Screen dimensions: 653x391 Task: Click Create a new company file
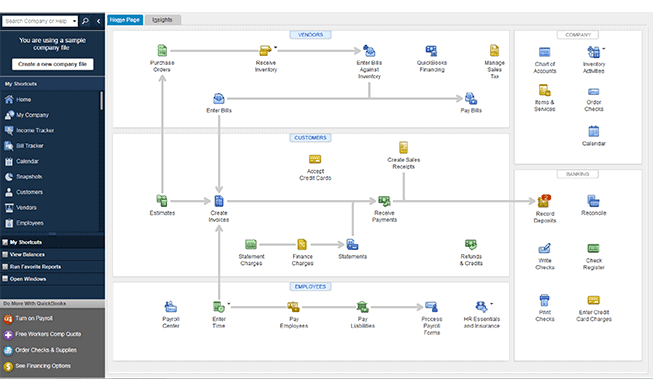(x=52, y=64)
